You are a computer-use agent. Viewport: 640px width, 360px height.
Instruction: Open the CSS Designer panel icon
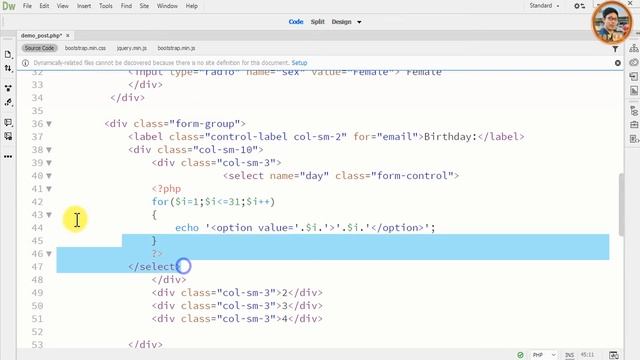point(633,91)
